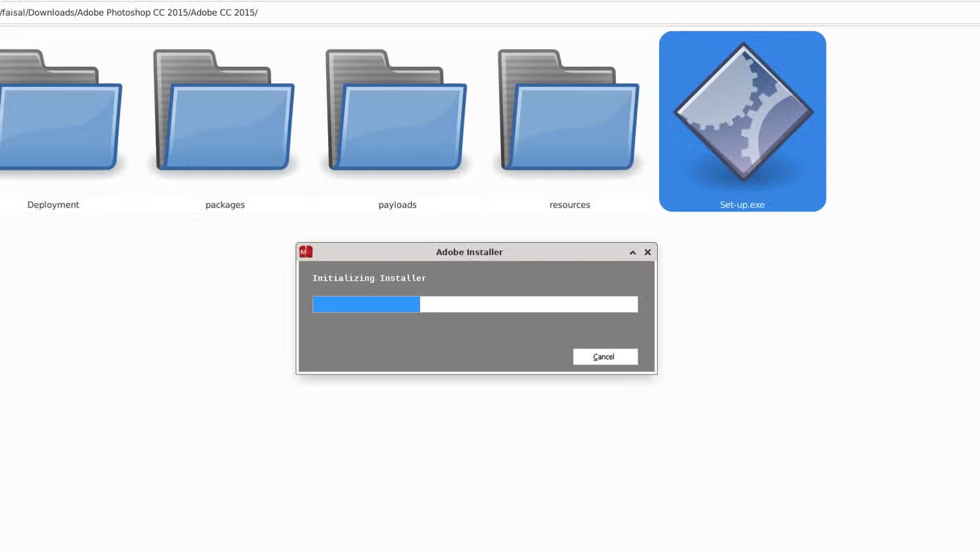
Task: Cancel the Adobe Installer initialization
Action: (605, 356)
